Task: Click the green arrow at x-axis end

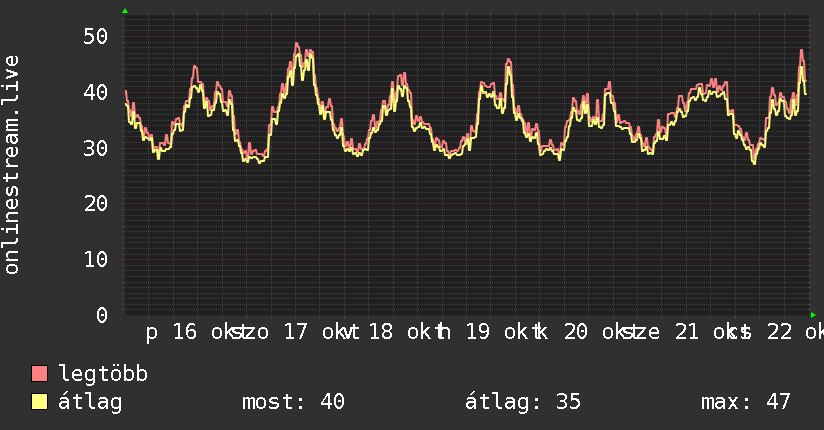Action: [x=813, y=315]
